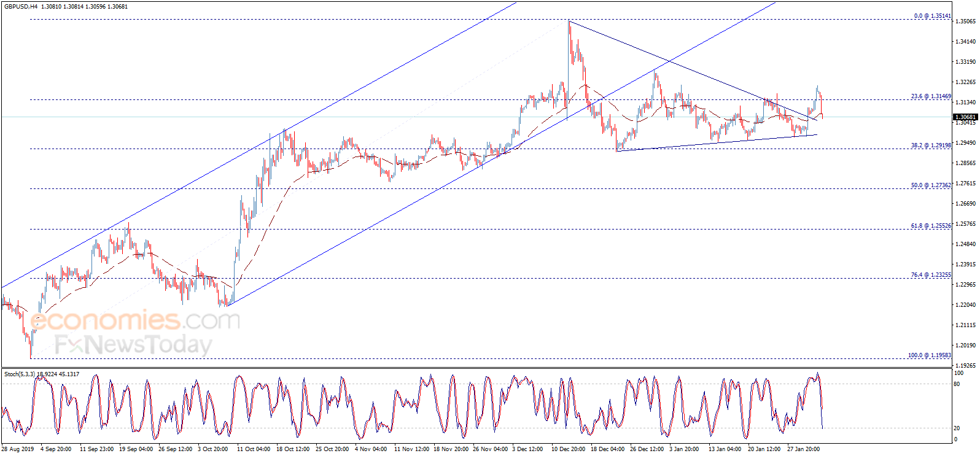Select the Fibonacci label 61.8 @ 1.25526
Image resolution: width=980 pixels, height=456 pixels.
point(931,226)
